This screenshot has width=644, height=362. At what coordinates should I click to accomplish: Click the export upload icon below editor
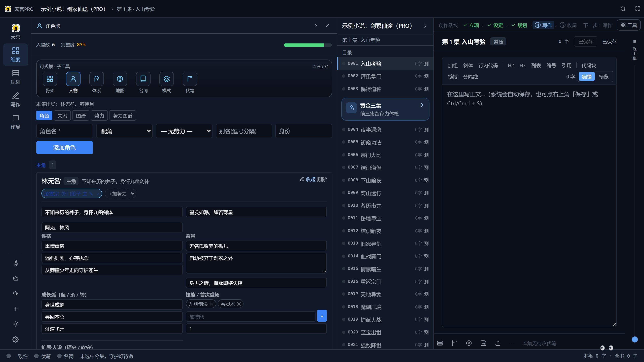click(498, 343)
